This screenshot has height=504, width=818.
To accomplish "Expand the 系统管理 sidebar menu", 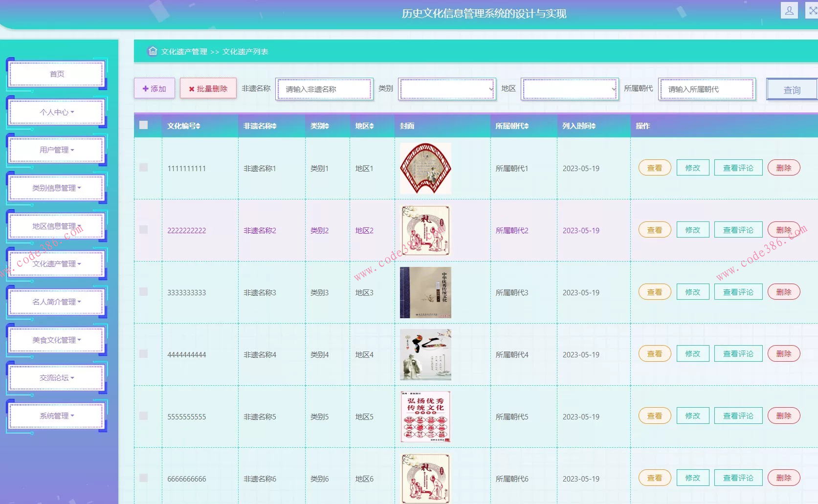I will tap(55, 416).
